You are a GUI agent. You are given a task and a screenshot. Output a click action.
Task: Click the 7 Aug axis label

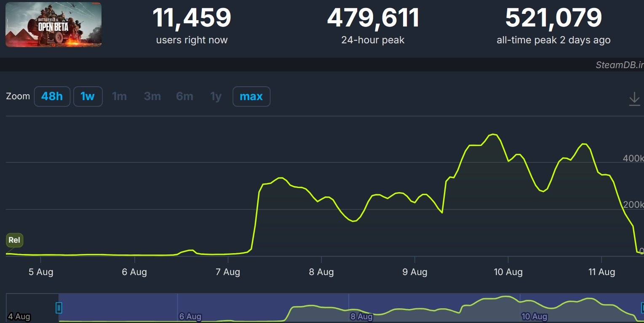[x=228, y=272]
